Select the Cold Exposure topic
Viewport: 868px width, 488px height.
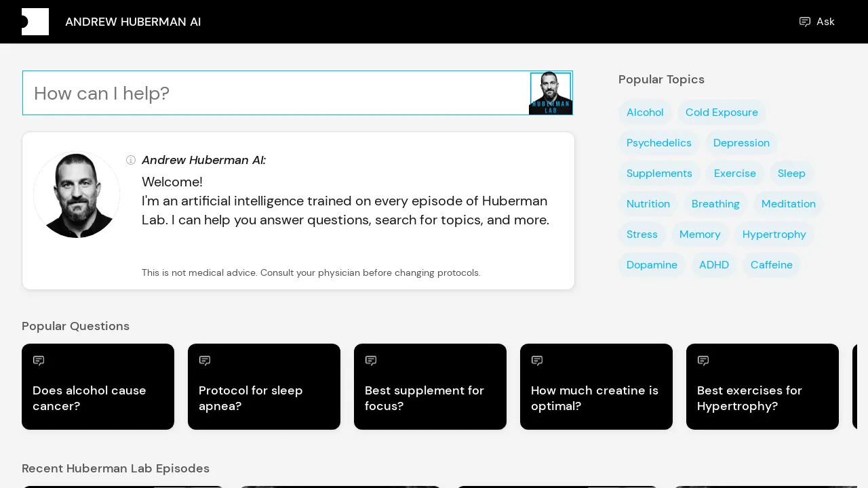(722, 113)
